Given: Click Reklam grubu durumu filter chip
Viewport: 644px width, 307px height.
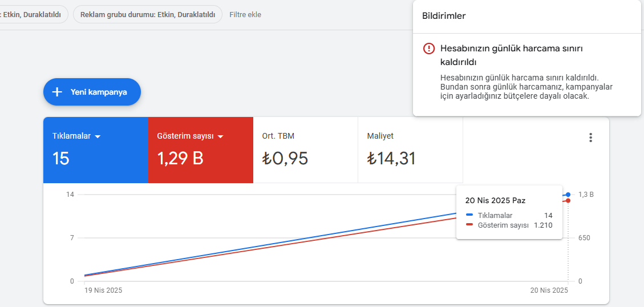Looking at the screenshot, I should [x=147, y=14].
